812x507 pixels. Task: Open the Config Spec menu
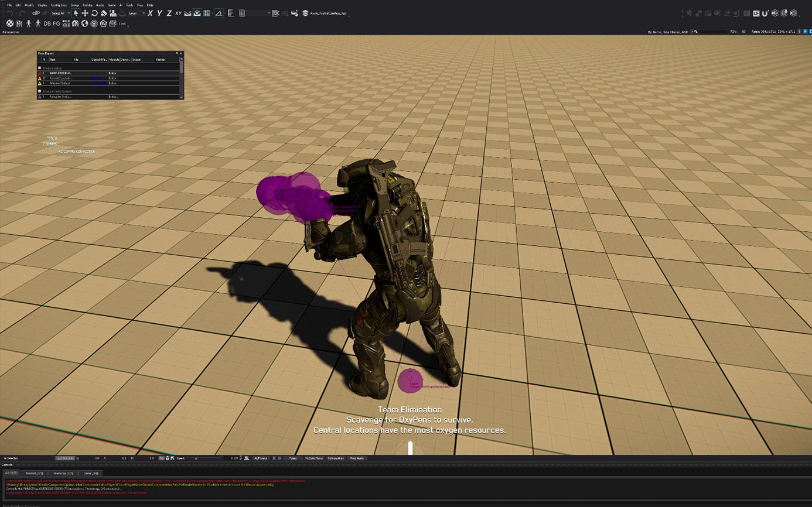coord(59,5)
